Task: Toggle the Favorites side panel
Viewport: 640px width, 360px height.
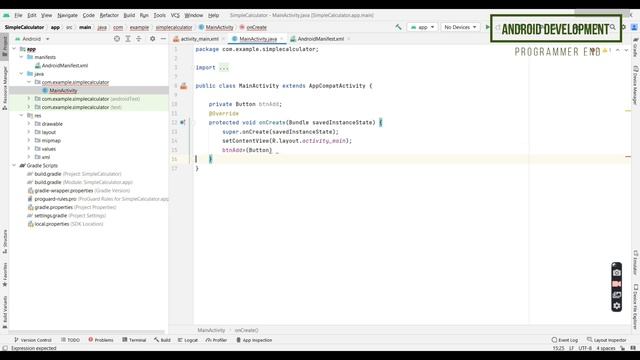Action: click(x=5, y=274)
